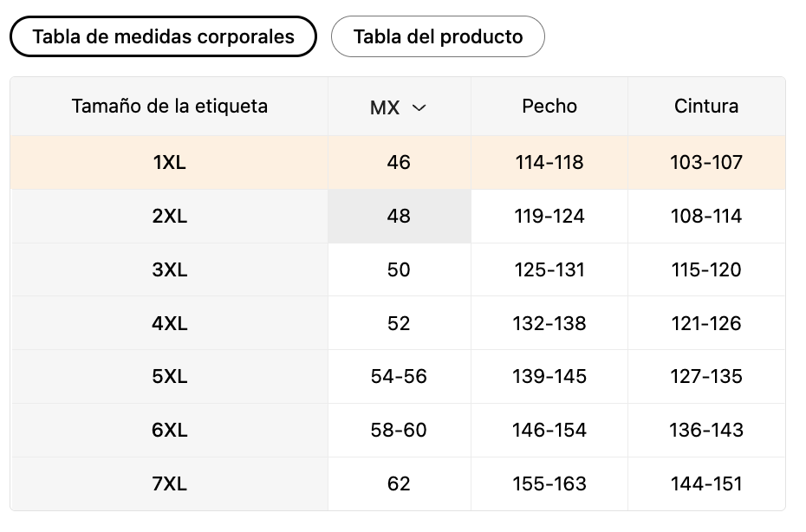806x532 pixels.
Task: Click the MX column header label
Action: click(385, 107)
